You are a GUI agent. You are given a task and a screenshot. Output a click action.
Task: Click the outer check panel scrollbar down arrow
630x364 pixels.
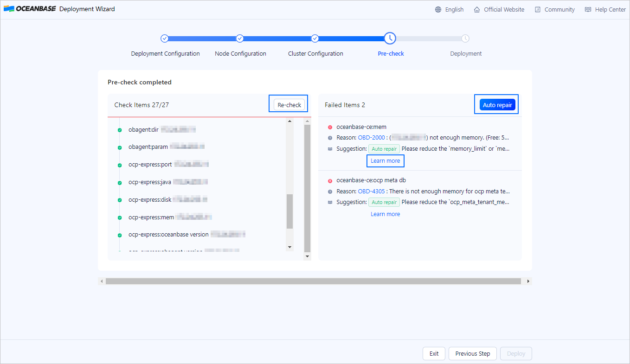coord(307,256)
